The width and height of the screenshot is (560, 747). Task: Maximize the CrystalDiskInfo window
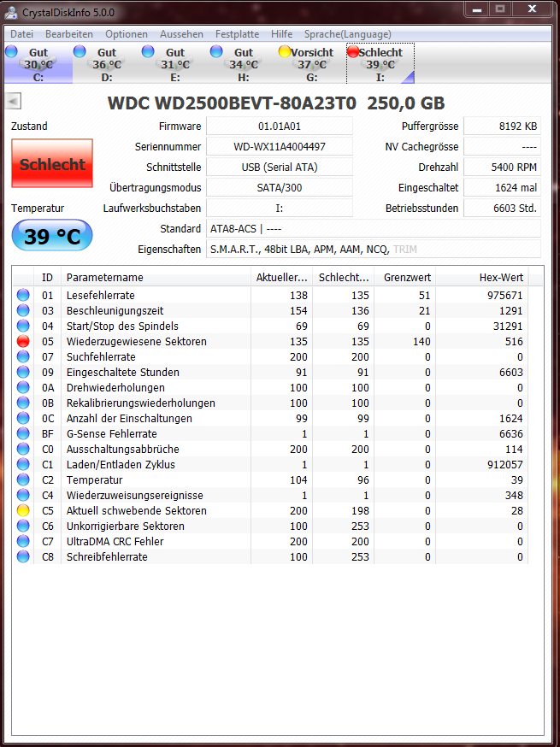tap(499, 9)
